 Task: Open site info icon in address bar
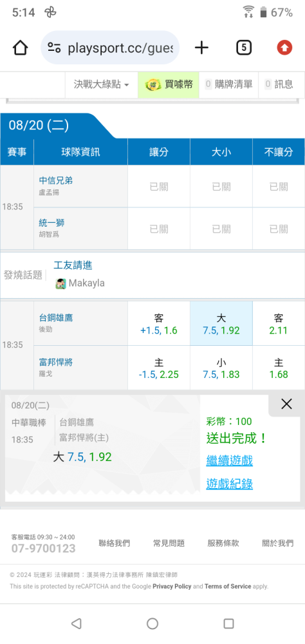(54, 48)
